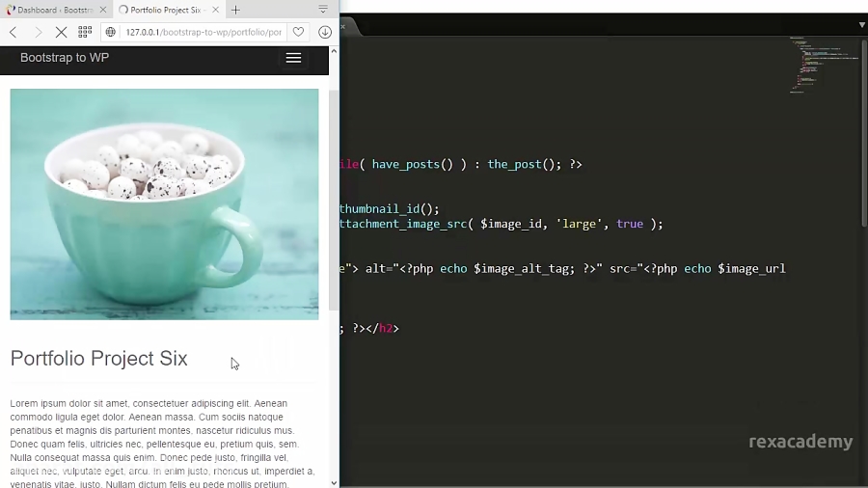Click the globe site info icon

(x=111, y=32)
